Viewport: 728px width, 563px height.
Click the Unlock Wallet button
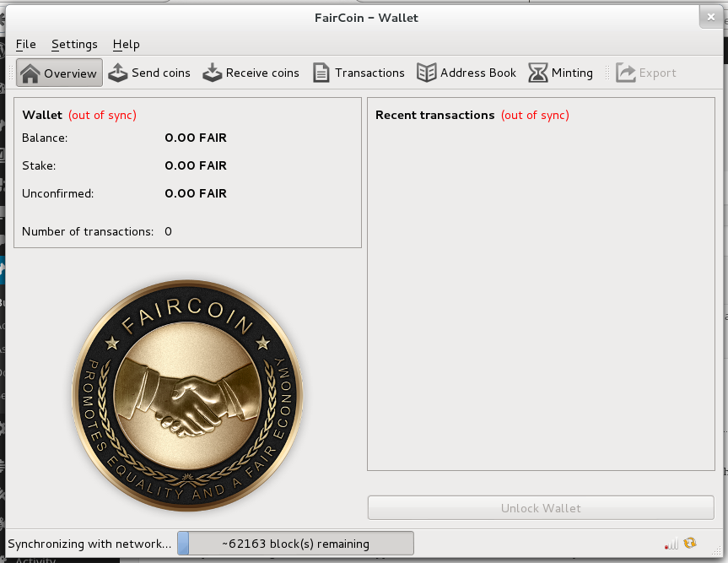(541, 508)
